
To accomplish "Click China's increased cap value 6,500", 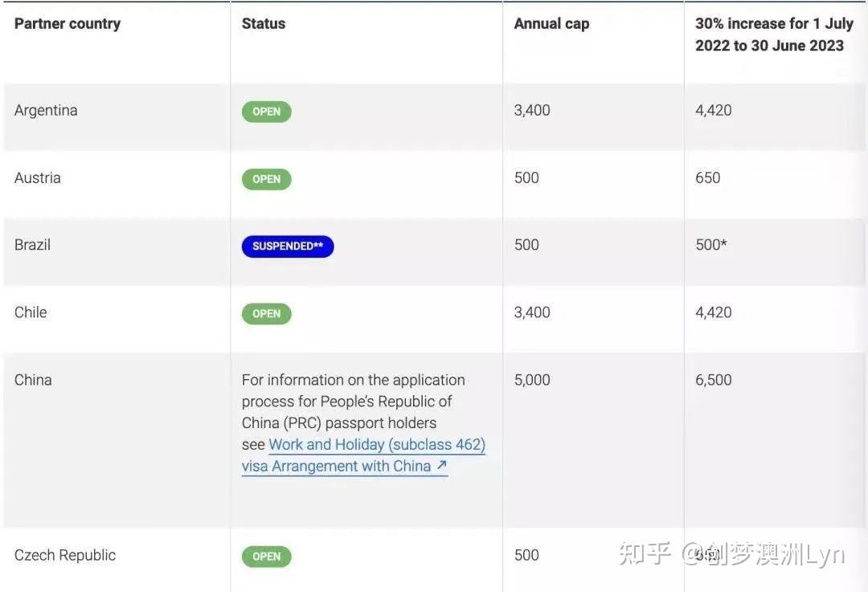I will click(713, 380).
